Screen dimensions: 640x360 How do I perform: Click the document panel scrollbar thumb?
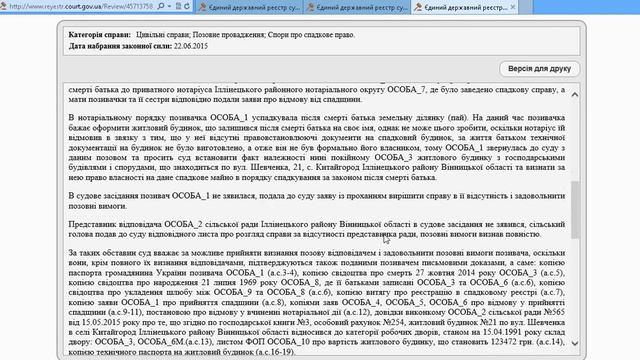575,210
